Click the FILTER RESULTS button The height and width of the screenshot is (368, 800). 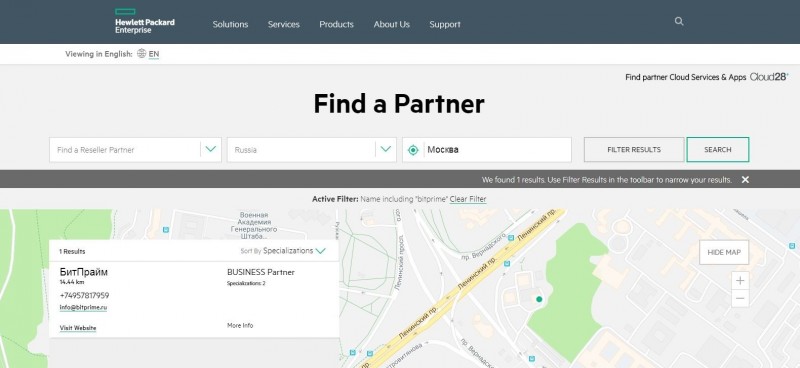(634, 150)
